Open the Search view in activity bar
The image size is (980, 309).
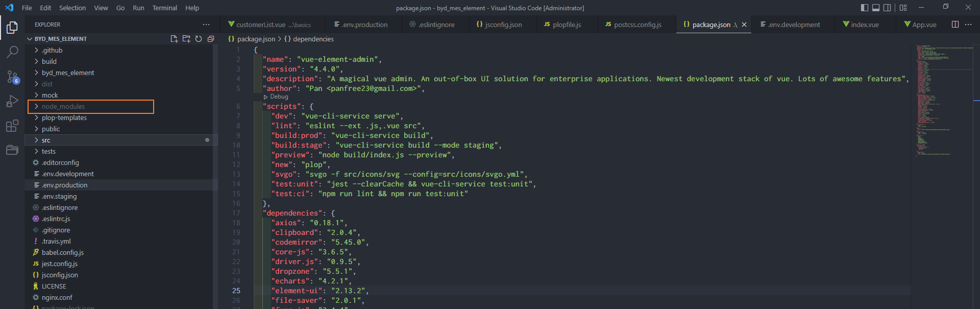tap(12, 52)
